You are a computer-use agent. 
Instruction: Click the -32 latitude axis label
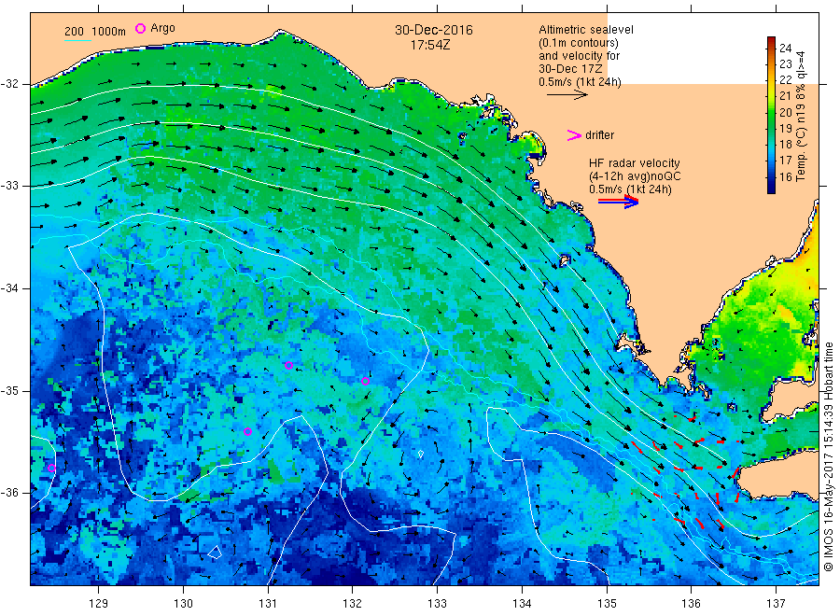click(x=9, y=84)
